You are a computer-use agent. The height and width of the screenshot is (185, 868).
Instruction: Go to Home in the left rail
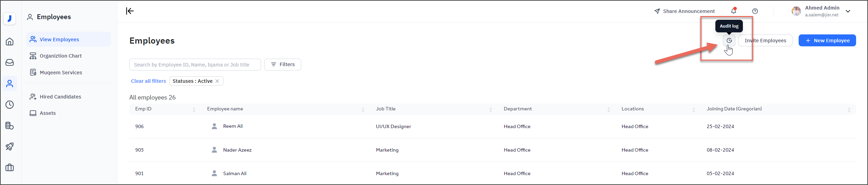click(x=10, y=42)
